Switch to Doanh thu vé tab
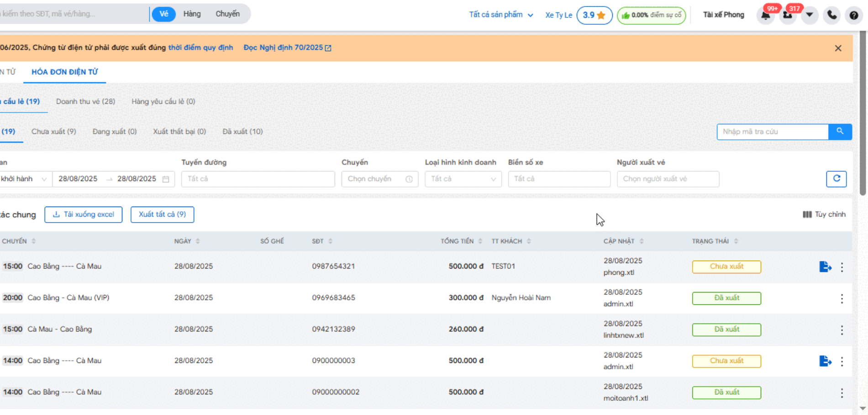Screen dimensions: 868x415 click(85, 101)
